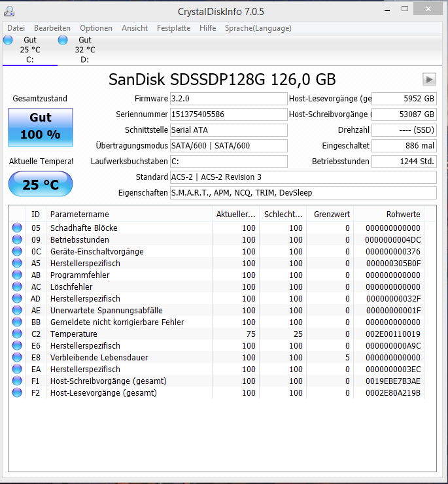Click the next disk arrow button
448x484 pixels.
(x=429, y=79)
